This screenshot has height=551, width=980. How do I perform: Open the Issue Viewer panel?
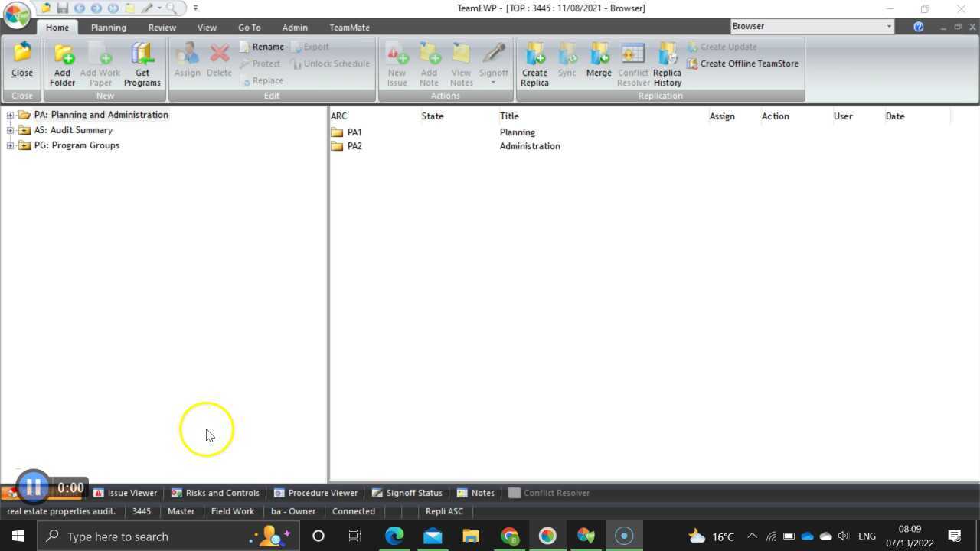(x=126, y=492)
